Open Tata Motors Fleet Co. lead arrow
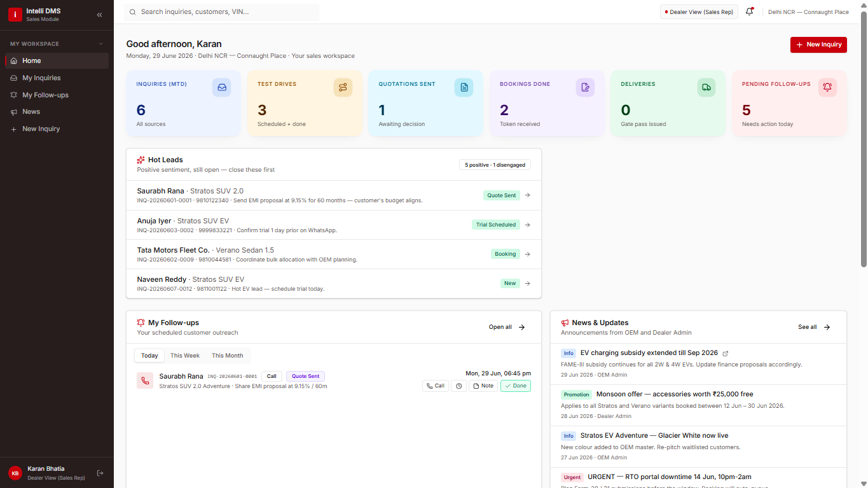The width and height of the screenshot is (868, 488). click(528, 254)
